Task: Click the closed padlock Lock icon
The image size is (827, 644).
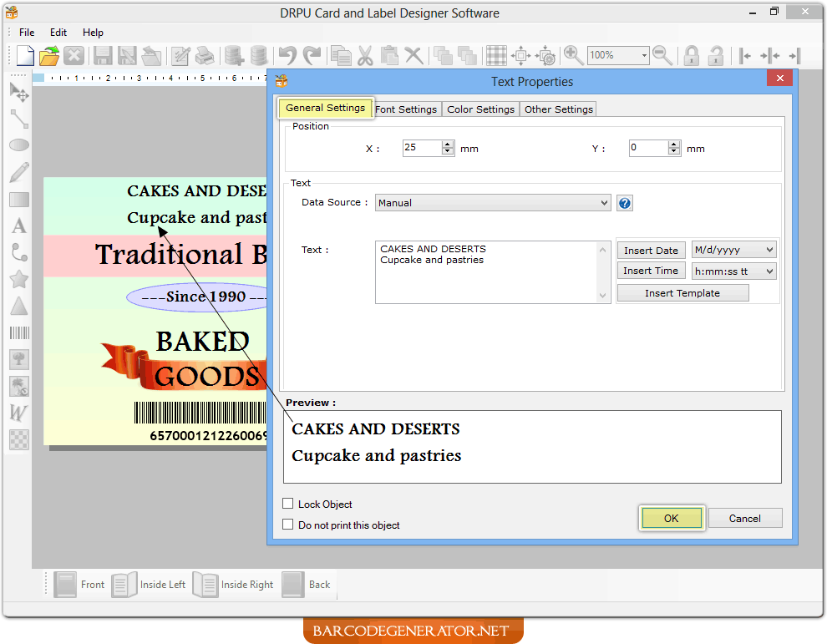Action: click(692, 55)
